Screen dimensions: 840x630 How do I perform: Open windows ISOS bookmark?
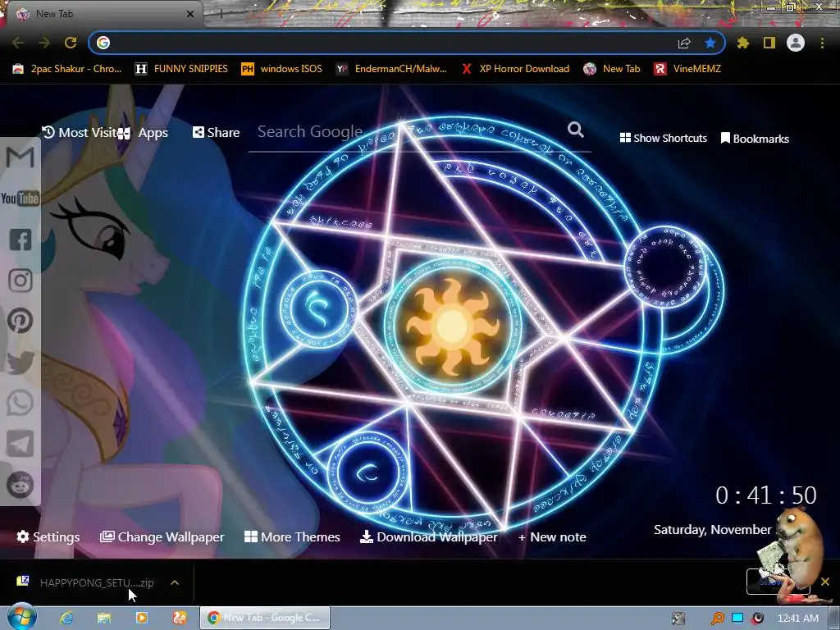coord(282,69)
